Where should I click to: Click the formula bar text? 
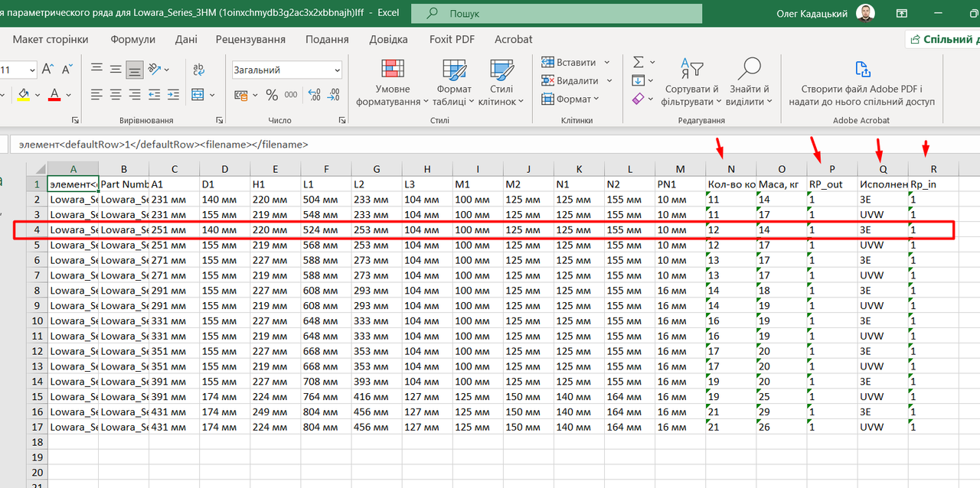pyautogui.click(x=164, y=144)
